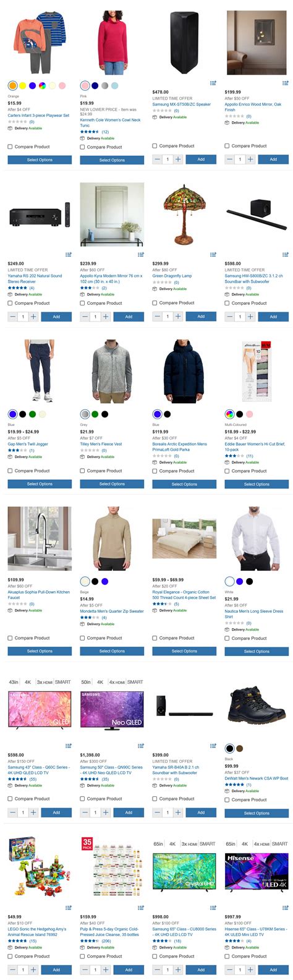Screen dimensions: 293x980
Task: Click add-to-list icon for Samsung MX-ST50B speaker
Action: tap(213, 83)
